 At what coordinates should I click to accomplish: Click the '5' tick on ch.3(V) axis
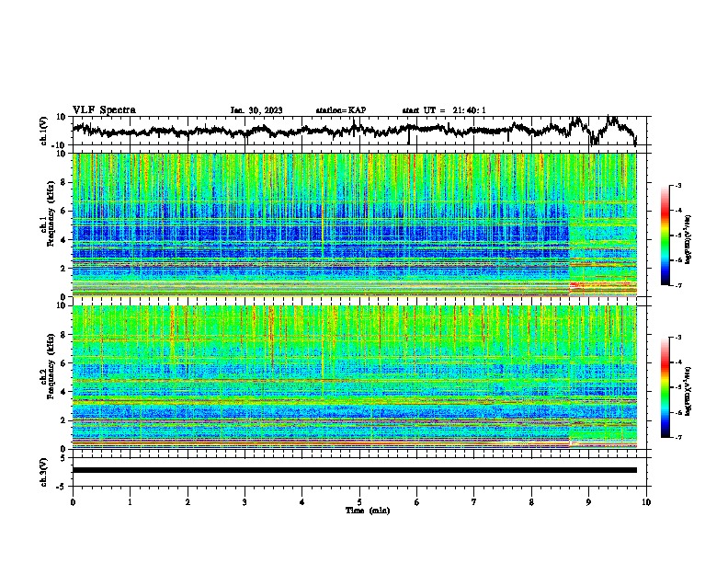64,458
